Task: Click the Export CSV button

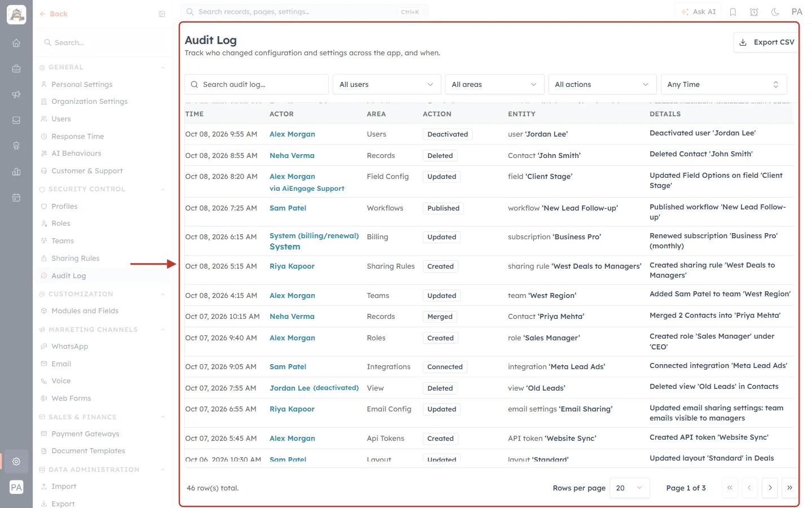Action: click(767, 42)
